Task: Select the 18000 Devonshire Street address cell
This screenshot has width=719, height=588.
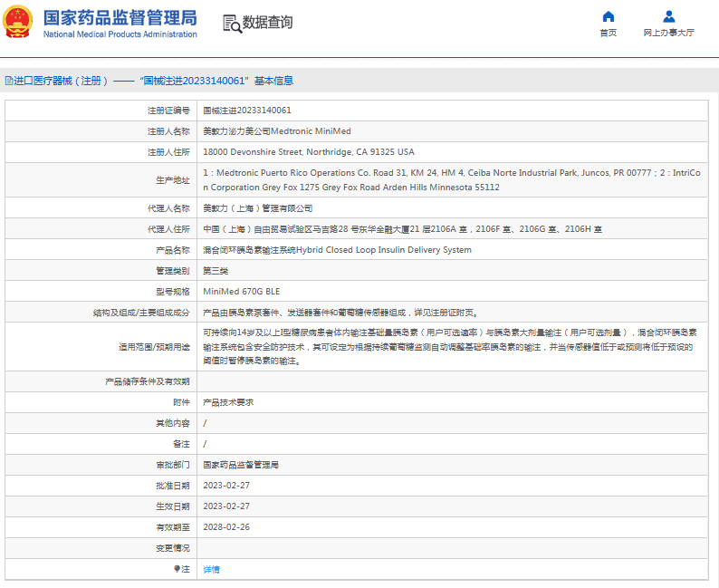Action: click(x=452, y=152)
